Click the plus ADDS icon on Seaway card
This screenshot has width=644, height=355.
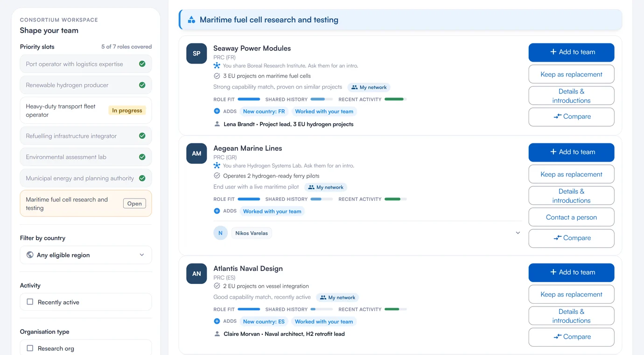click(217, 111)
